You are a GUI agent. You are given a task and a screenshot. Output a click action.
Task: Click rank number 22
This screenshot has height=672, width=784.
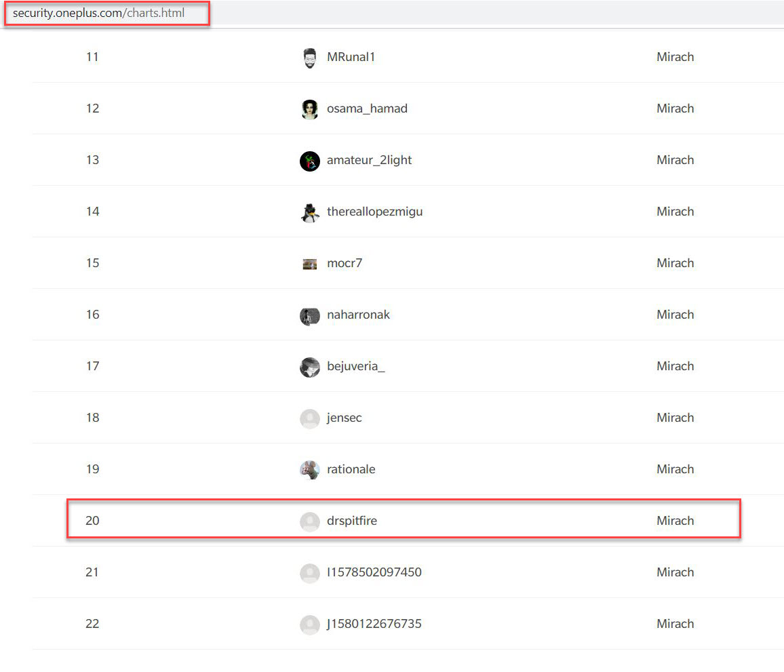92,623
